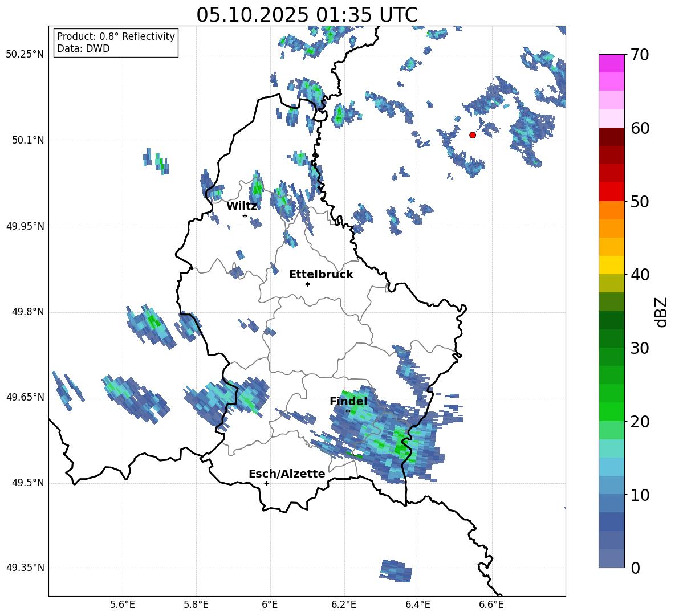Image resolution: width=675 pixels, height=616 pixels.
Task: Click the 20 tick label on colorbar
Action: pyautogui.click(x=640, y=422)
